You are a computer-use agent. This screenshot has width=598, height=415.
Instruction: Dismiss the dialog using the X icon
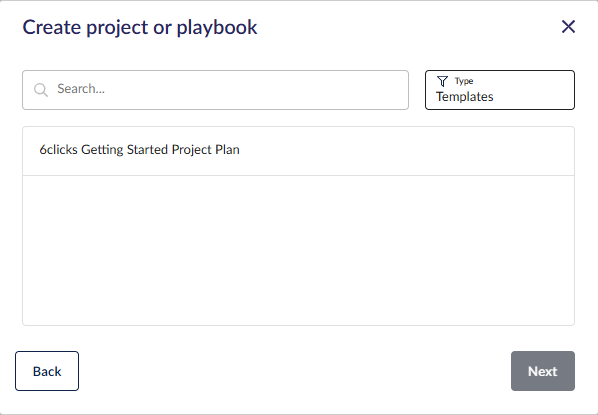click(568, 27)
